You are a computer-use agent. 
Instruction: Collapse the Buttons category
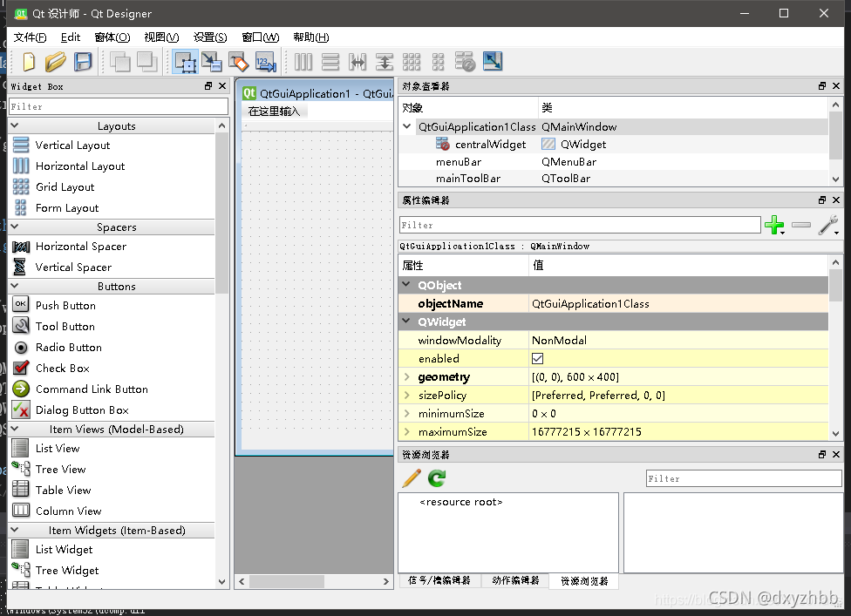click(15, 286)
